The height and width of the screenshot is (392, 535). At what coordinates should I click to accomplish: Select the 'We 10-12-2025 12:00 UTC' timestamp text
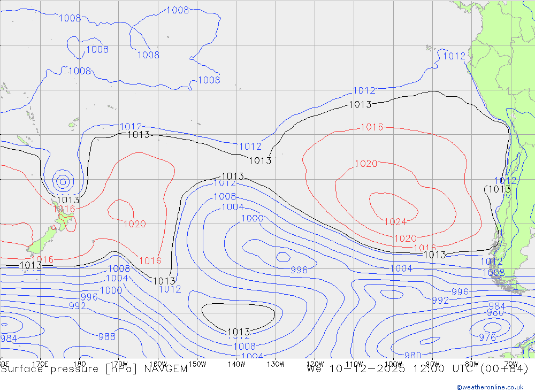point(391,369)
